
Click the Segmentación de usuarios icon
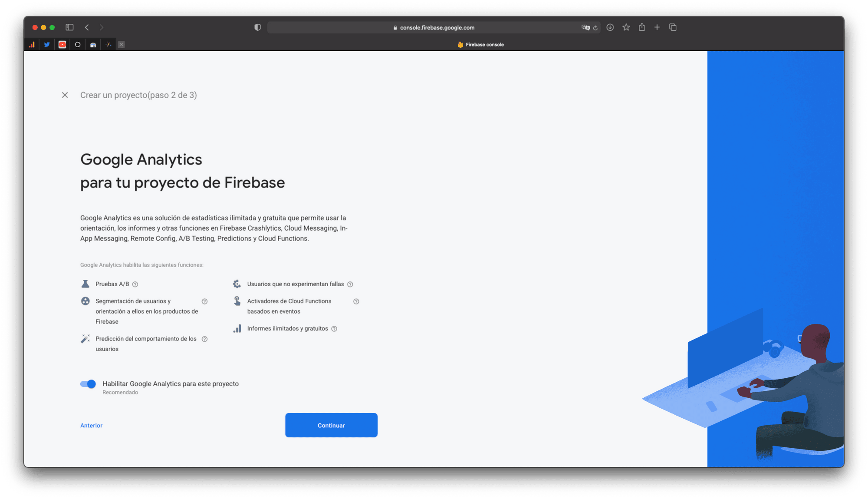[x=85, y=301]
